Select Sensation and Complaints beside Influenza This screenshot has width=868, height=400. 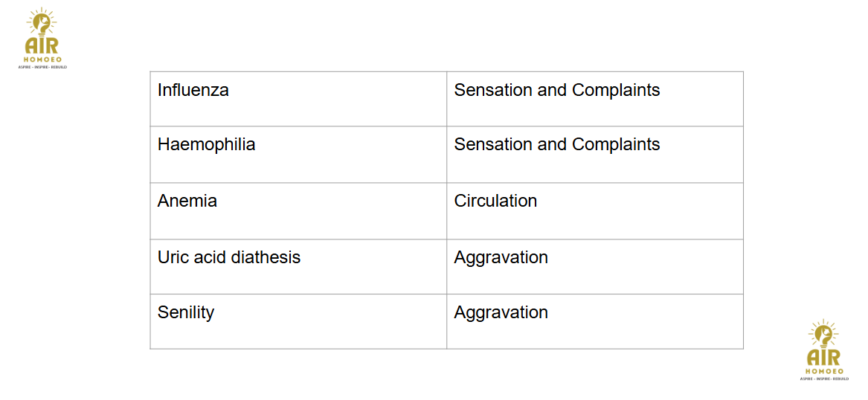pyautogui.click(x=595, y=99)
